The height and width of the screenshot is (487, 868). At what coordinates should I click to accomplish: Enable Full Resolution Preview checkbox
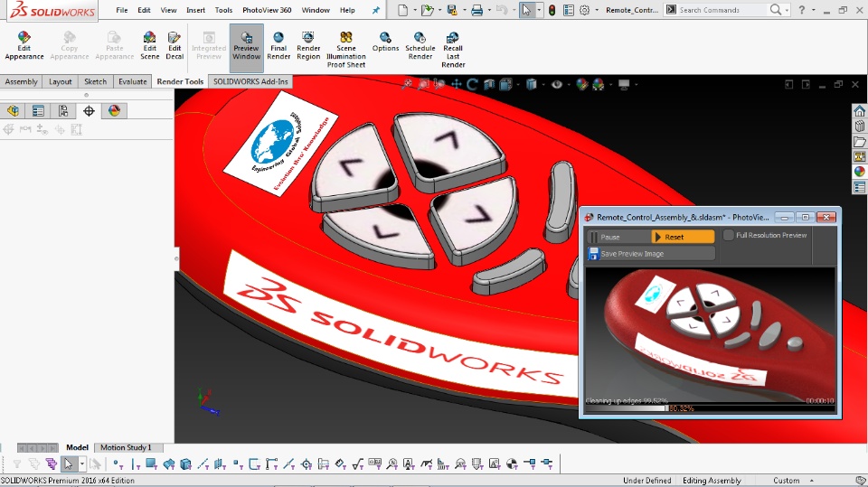[729, 235]
